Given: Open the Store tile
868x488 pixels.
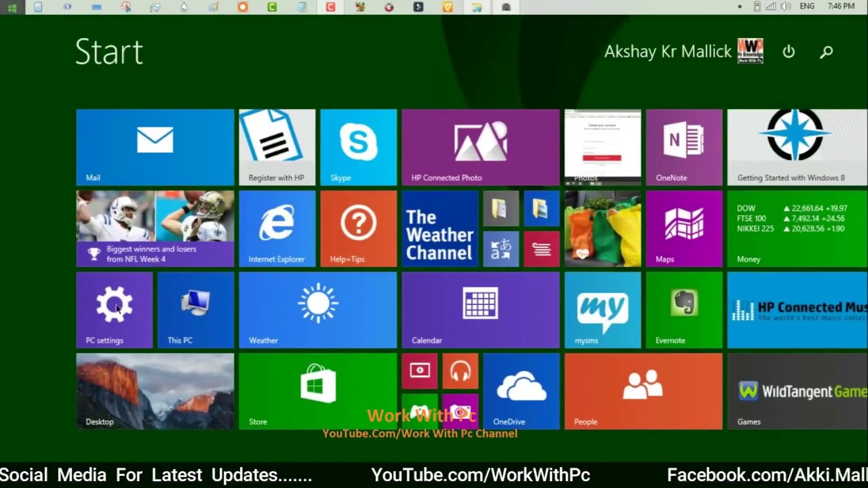Looking at the screenshot, I should 317,391.
